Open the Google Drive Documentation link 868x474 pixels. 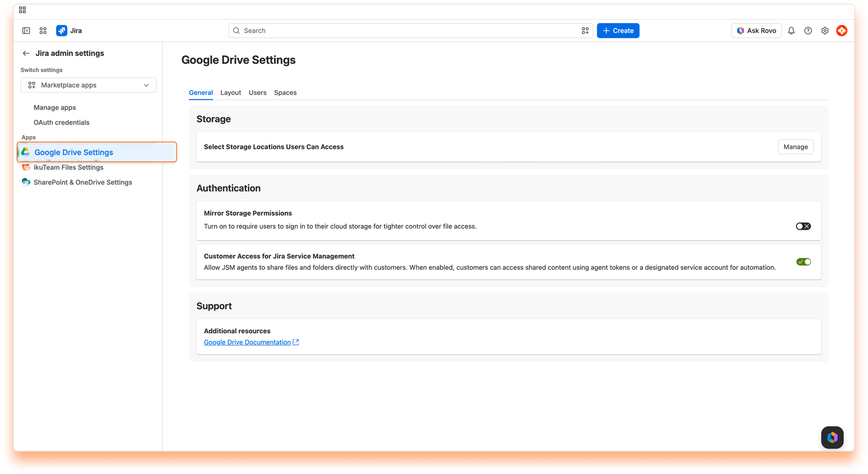coord(247,342)
